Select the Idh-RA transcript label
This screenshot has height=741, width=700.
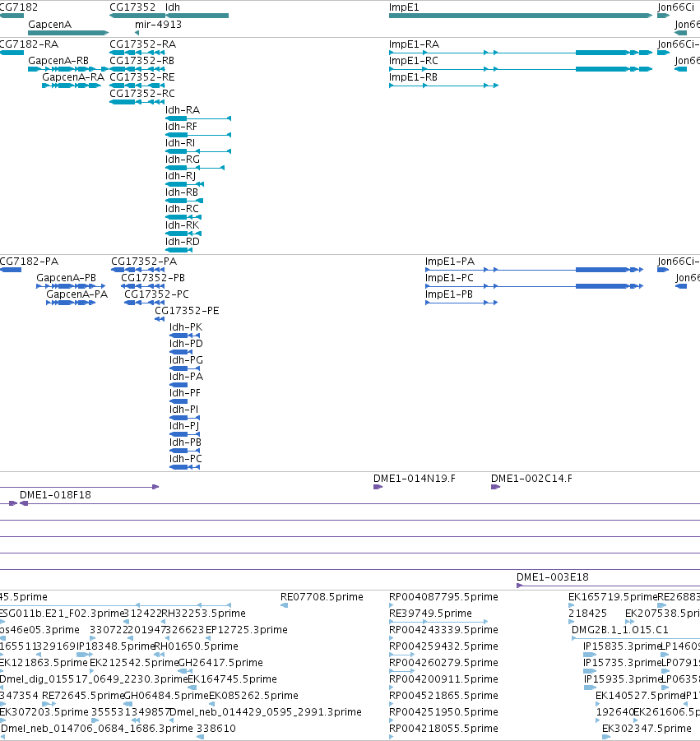tap(183, 109)
